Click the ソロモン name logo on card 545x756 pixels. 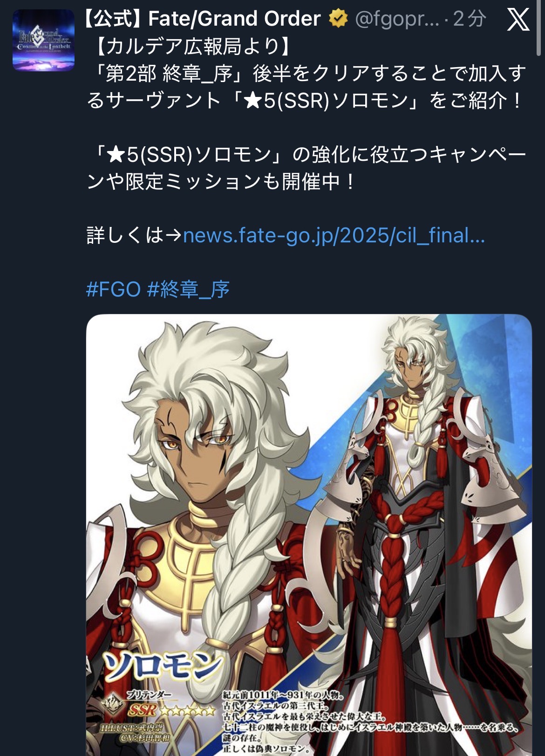[163, 666]
